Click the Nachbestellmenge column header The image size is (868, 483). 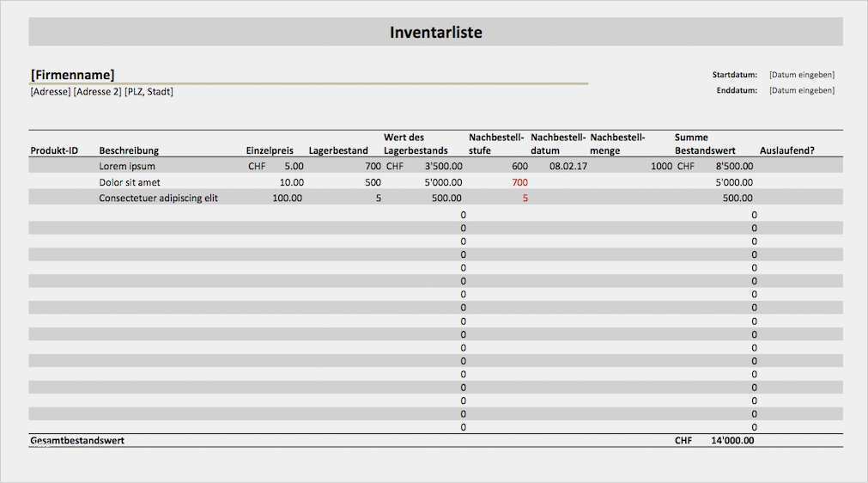pos(617,144)
